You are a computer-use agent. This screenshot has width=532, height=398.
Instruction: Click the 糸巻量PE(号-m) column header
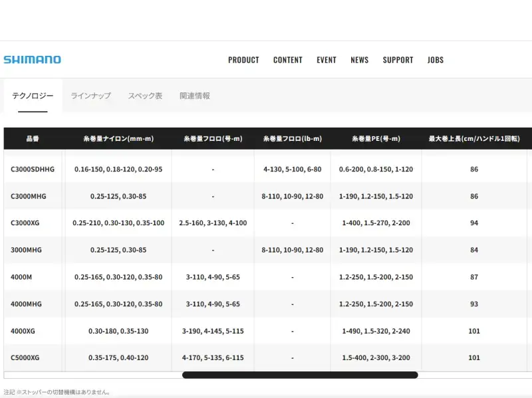[376, 139]
